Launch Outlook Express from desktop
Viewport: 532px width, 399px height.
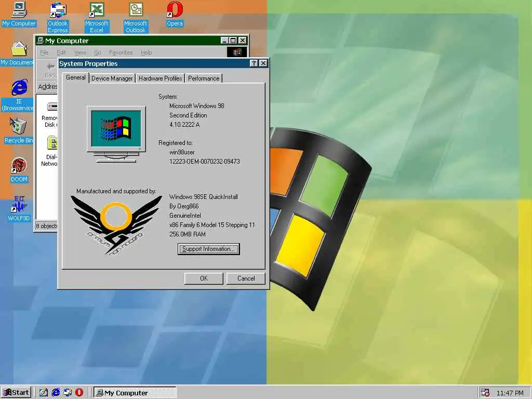[58, 17]
